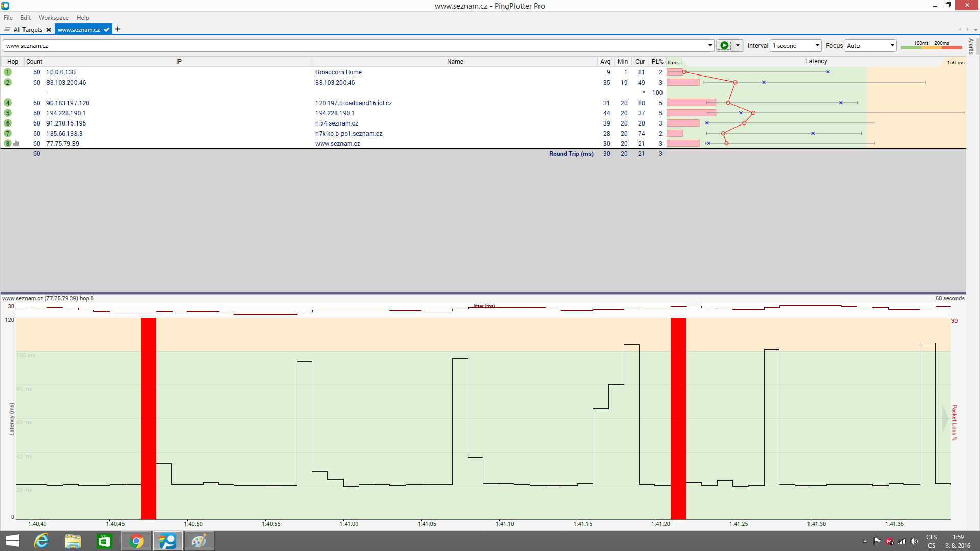Viewport: 980px width, 551px height.
Task: Close the All Targets tab
Action: point(48,30)
